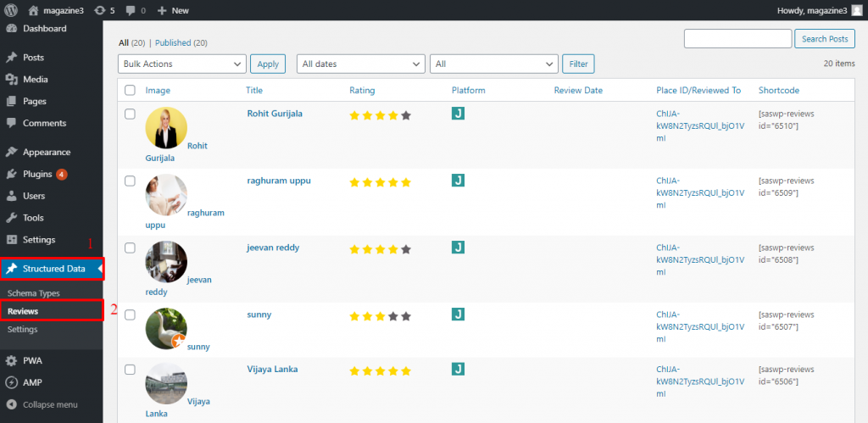Open the All dates dropdown
The height and width of the screenshot is (423, 868).
tap(361, 64)
